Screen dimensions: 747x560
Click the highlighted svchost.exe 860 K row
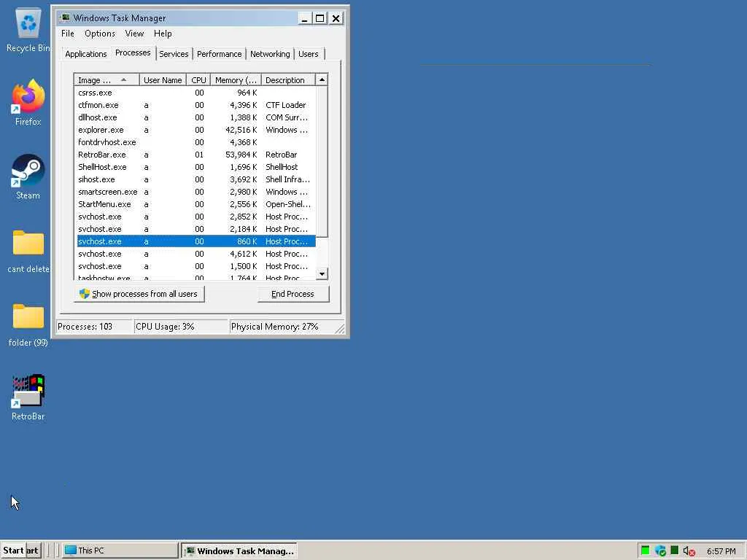pos(196,241)
